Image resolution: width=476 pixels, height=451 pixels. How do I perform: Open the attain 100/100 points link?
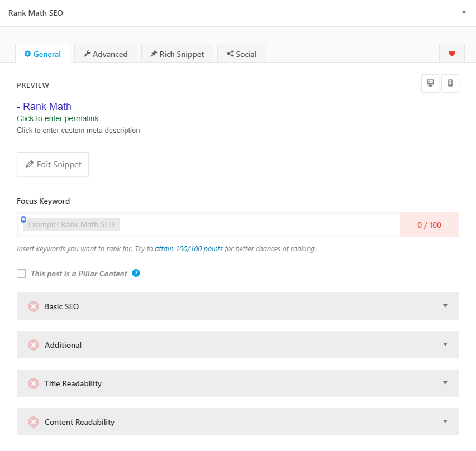[189, 249]
